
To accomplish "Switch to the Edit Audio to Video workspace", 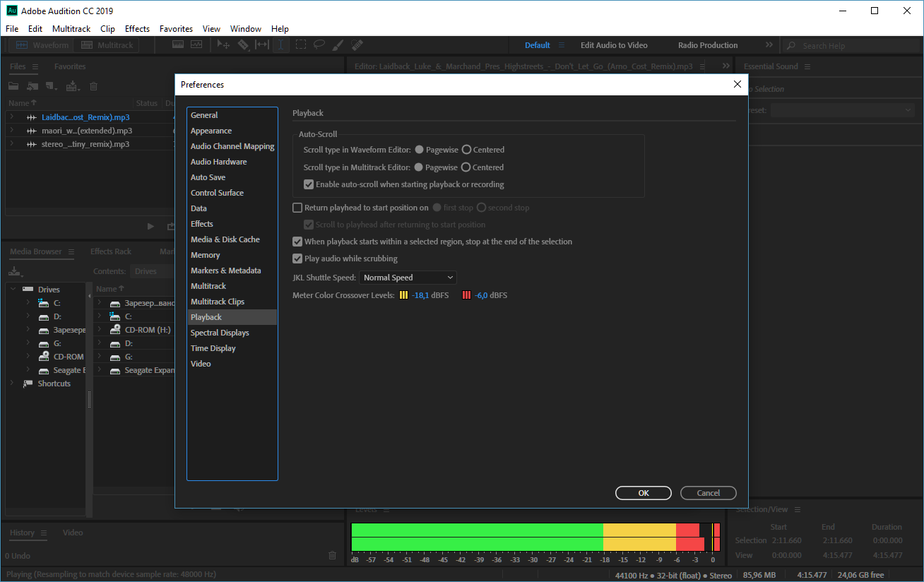I will [614, 45].
